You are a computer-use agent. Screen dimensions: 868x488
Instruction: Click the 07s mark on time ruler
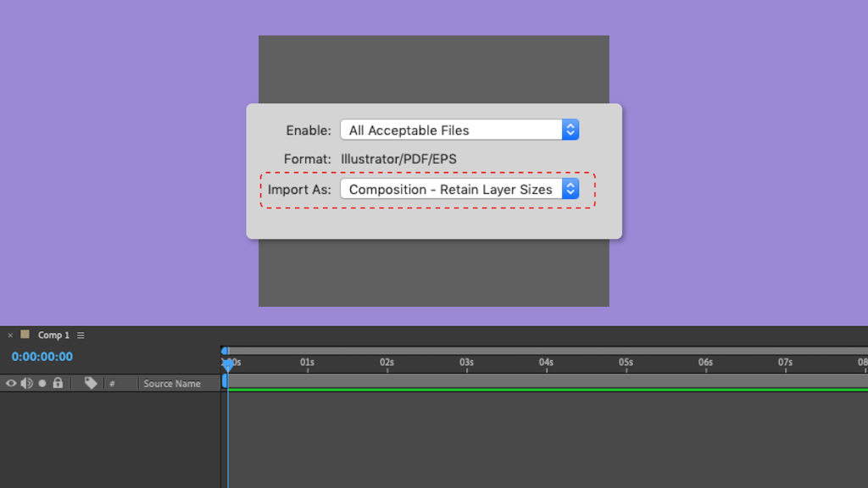click(x=785, y=363)
